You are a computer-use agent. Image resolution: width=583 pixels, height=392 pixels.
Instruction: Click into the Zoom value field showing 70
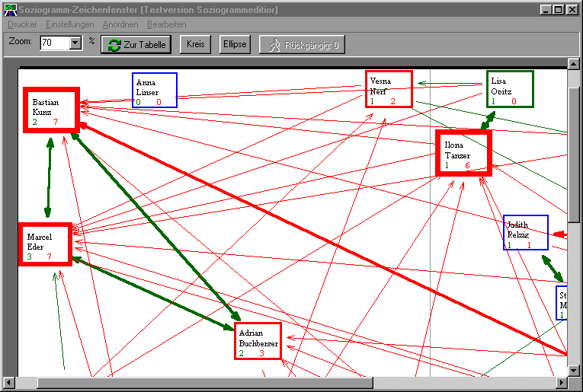coord(54,43)
